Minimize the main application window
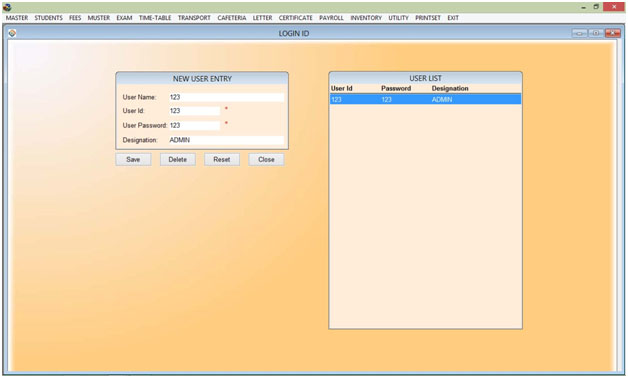 coord(584,7)
